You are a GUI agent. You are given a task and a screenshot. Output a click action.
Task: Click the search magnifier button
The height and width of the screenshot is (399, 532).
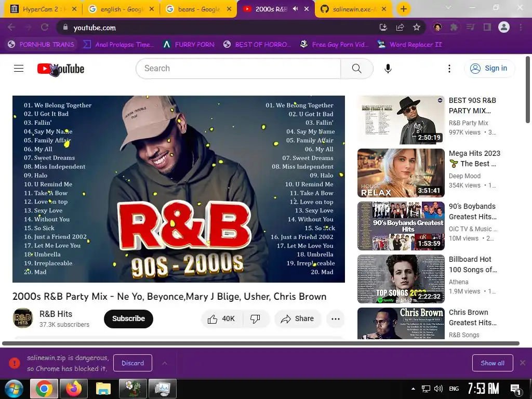tap(356, 69)
